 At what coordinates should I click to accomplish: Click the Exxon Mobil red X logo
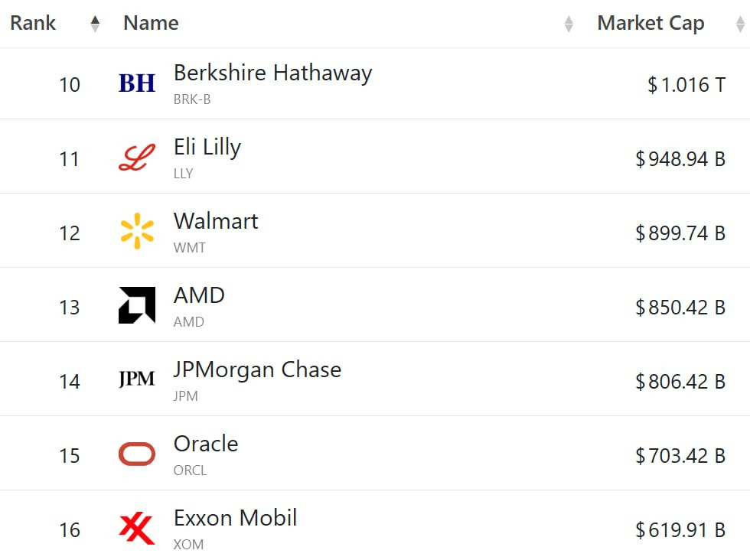[137, 528]
